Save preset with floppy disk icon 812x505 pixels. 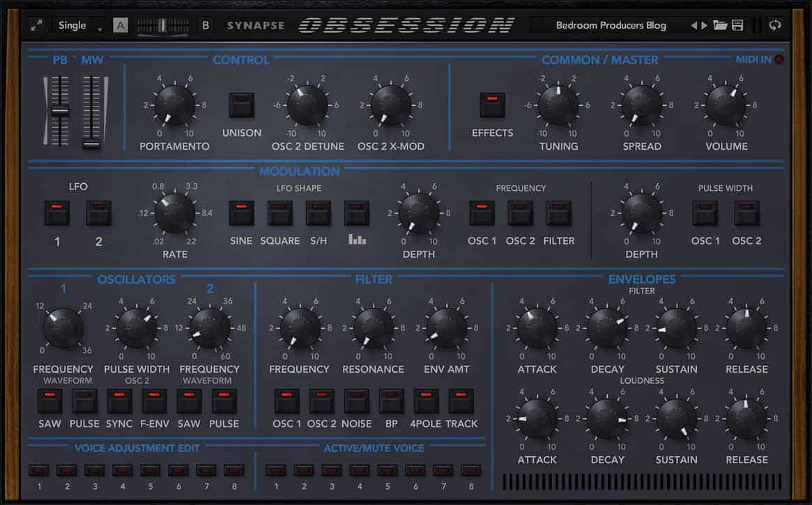(x=737, y=25)
